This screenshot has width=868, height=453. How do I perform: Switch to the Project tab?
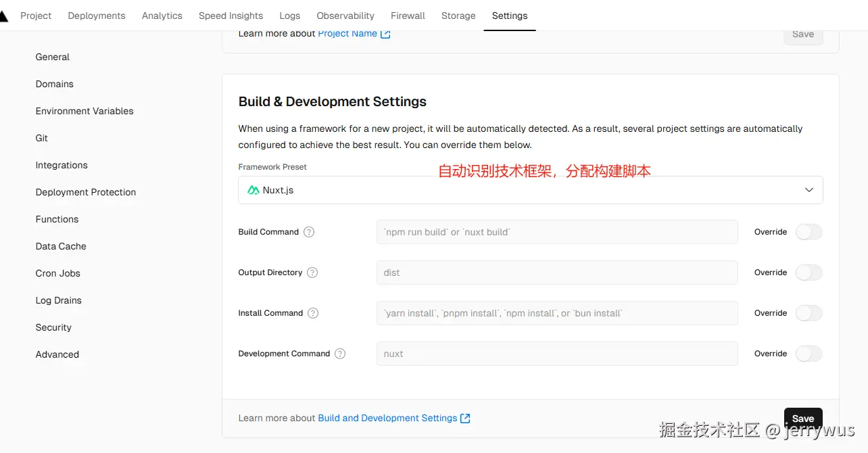pos(36,16)
